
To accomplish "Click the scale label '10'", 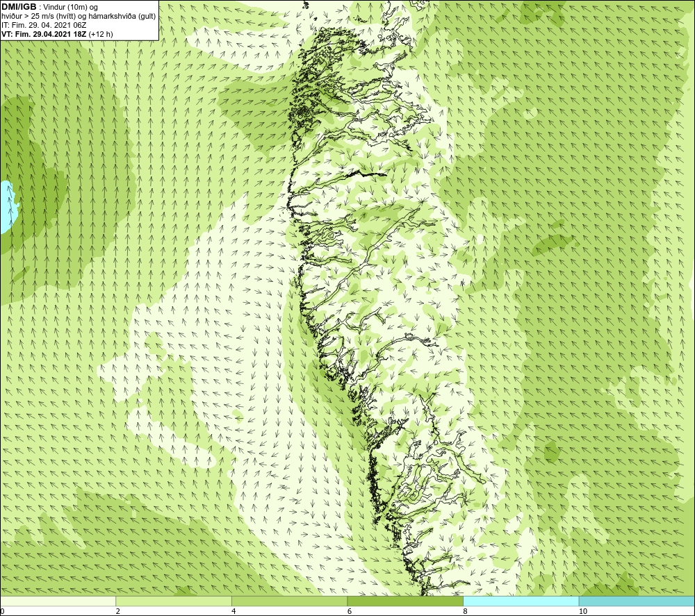I will tap(583, 611).
